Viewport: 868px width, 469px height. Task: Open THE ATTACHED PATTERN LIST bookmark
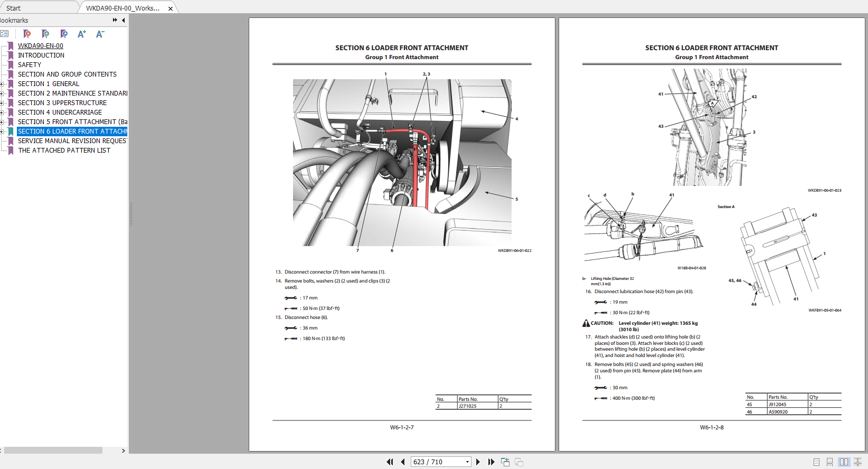coord(64,151)
